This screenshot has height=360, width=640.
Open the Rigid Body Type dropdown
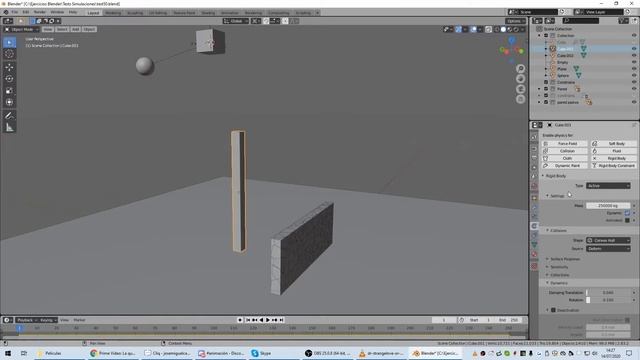608,186
